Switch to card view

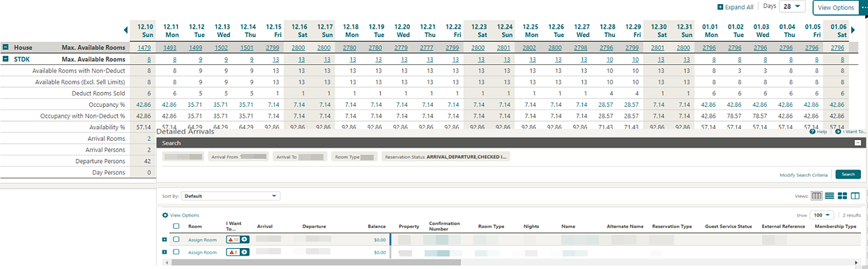click(x=842, y=196)
